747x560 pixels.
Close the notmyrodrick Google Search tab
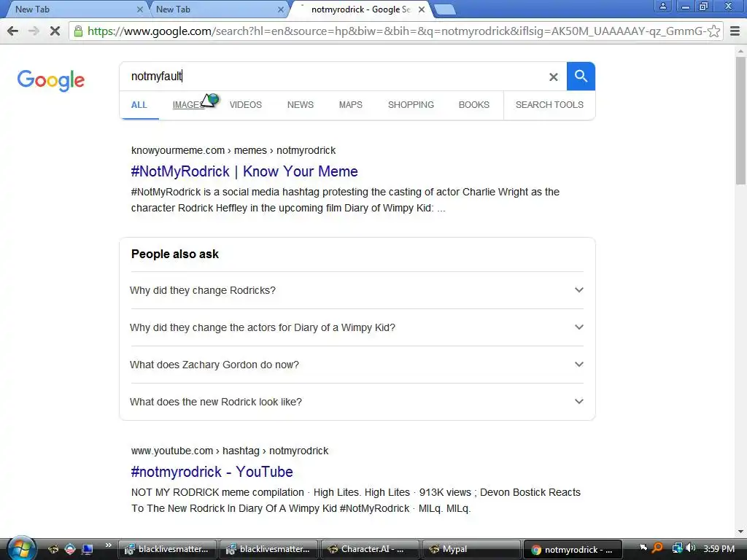(x=421, y=9)
